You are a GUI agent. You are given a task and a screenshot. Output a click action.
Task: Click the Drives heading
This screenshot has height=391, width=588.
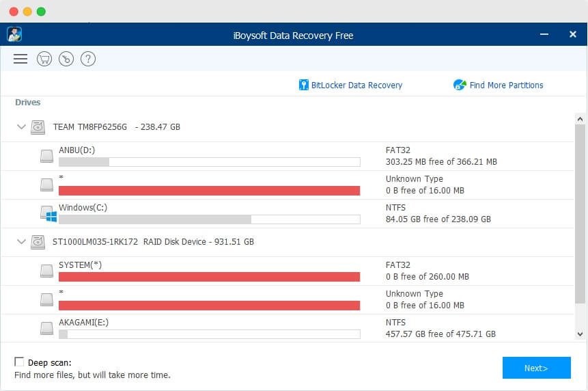pos(28,103)
